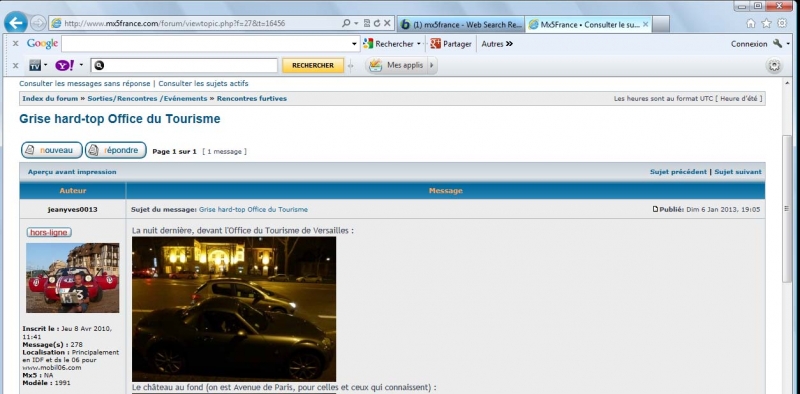Open a new blank tab
This screenshot has width=800, height=394.
coord(661,24)
